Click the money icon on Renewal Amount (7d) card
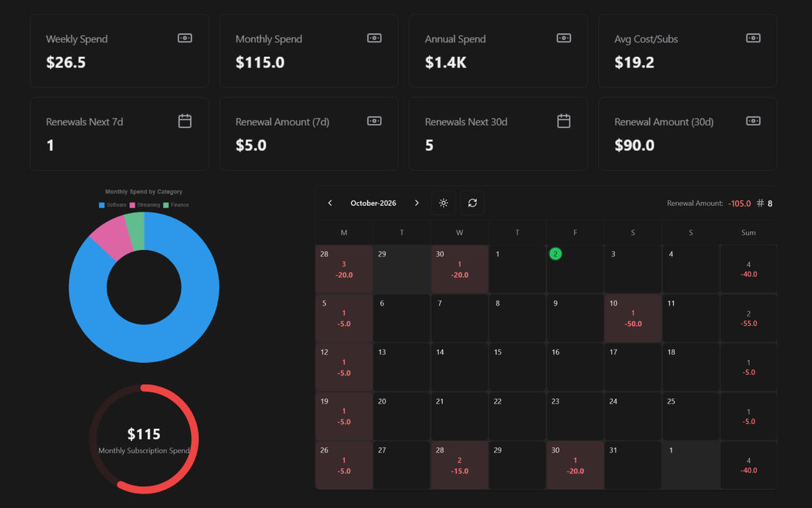Image resolution: width=812 pixels, height=508 pixels. (x=374, y=121)
